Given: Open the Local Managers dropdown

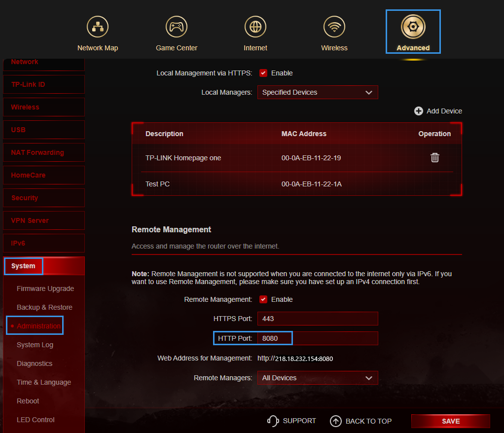Looking at the screenshot, I should [x=318, y=92].
